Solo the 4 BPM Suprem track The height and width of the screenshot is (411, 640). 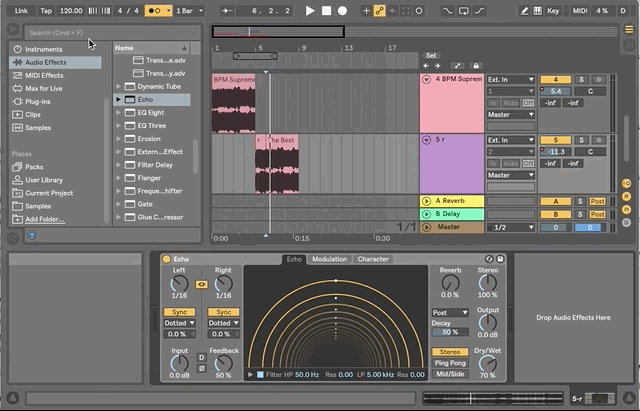[x=581, y=79]
